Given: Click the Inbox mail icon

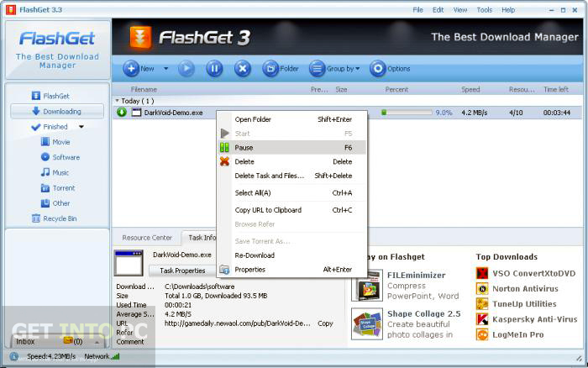Looking at the screenshot, I should click(x=68, y=340).
